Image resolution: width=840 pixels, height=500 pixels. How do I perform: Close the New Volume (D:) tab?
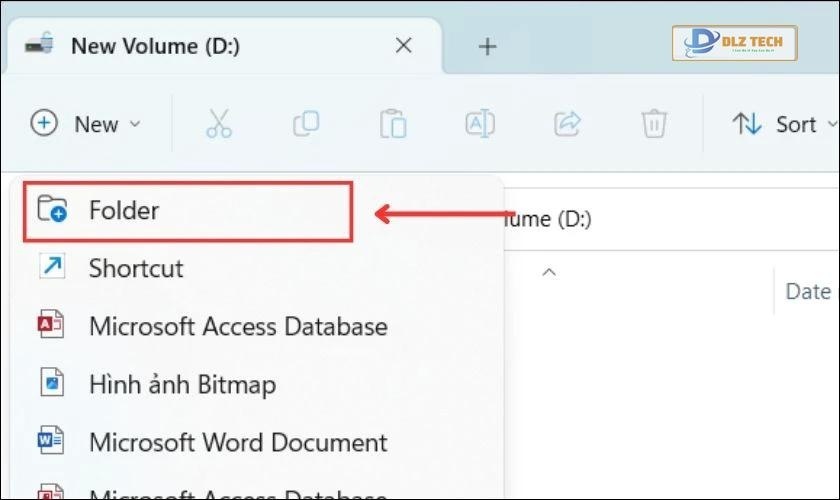click(403, 46)
